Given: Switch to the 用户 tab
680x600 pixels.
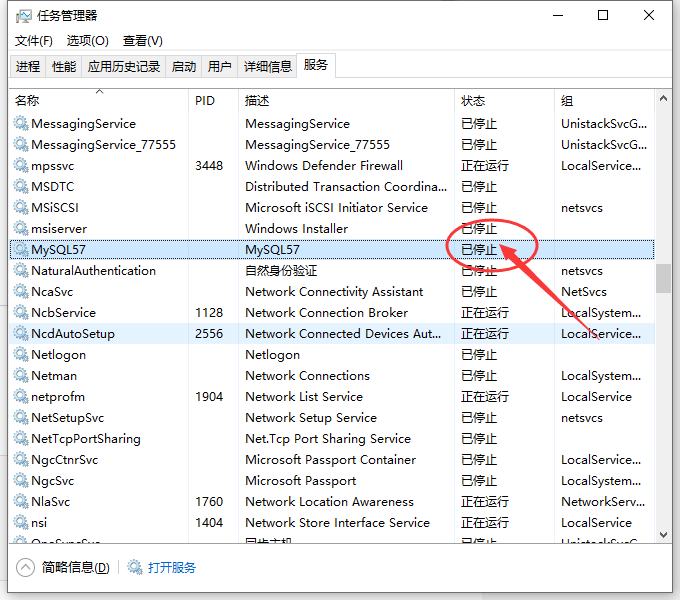Looking at the screenshot, I should [219, 66].
